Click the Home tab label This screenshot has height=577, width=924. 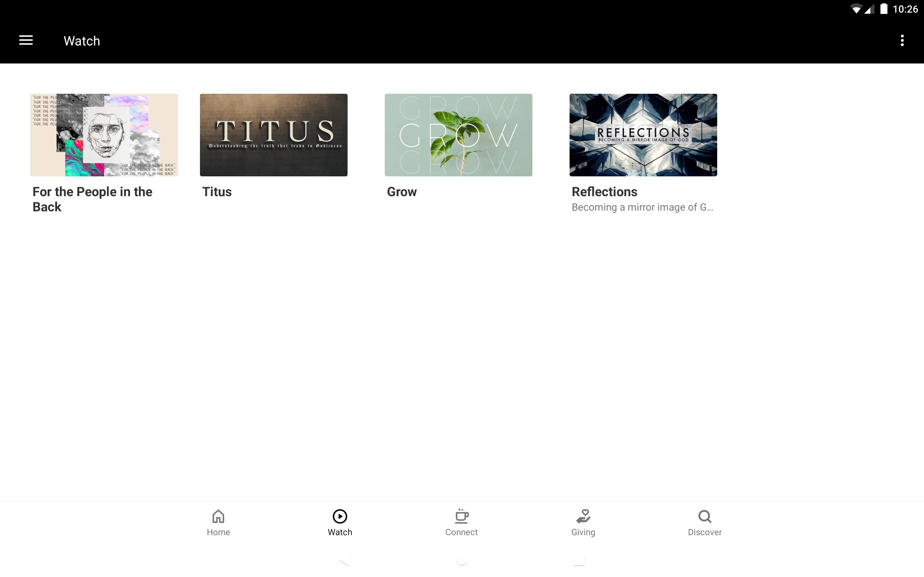click(218, 532)
